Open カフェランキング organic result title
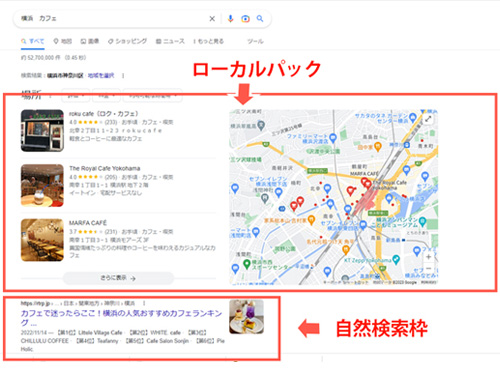Image resolution: width=500 pixels, height=375 pixels. click(121, 318)
